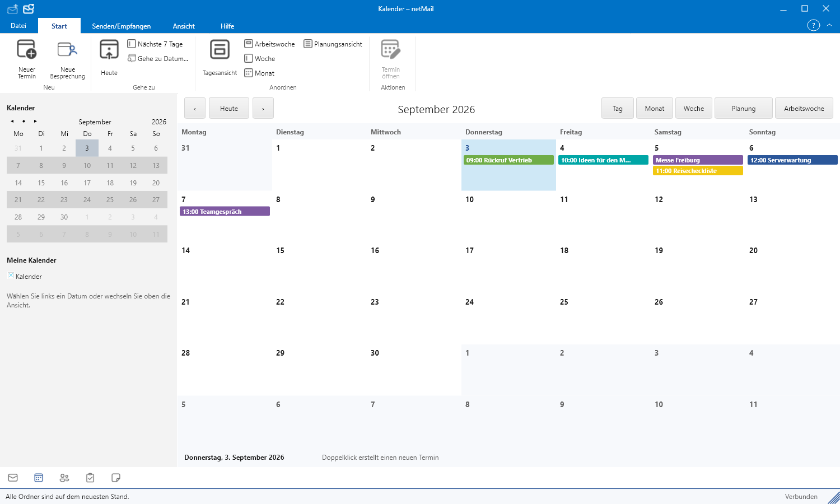This screenshot has width=840, height=504.
Task: Select the 13:00 Teamgespräch appointment
Action: point(225,211)
